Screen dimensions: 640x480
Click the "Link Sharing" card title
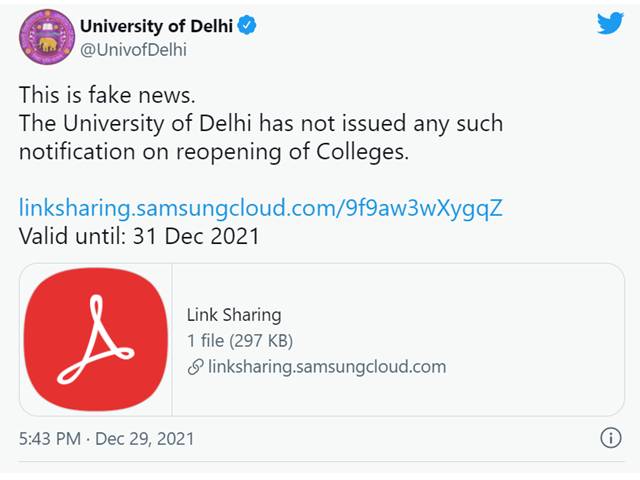coord(234,315)
